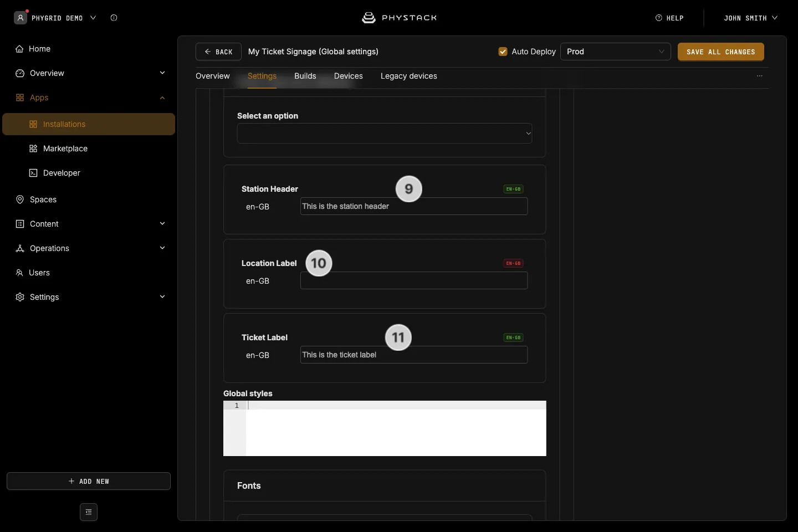Click the Developer terminal icon
The height and width of the screenshot is (532, 798).
[33, 173]
